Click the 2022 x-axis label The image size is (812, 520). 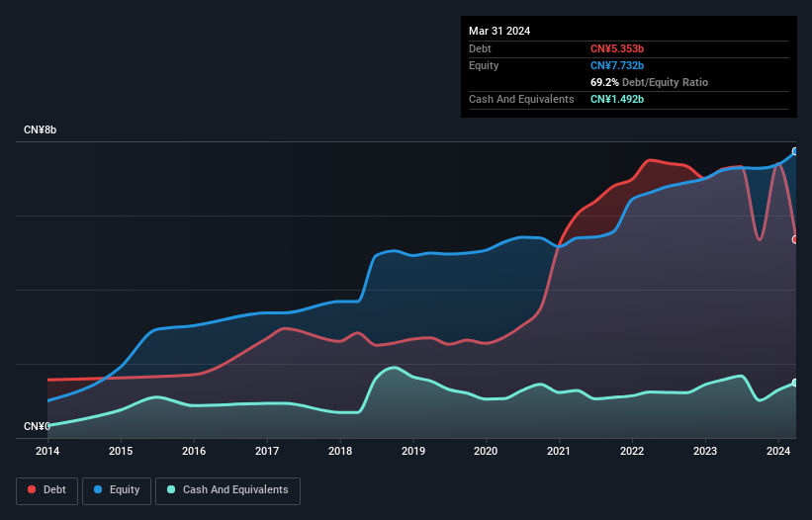[632, 451]
